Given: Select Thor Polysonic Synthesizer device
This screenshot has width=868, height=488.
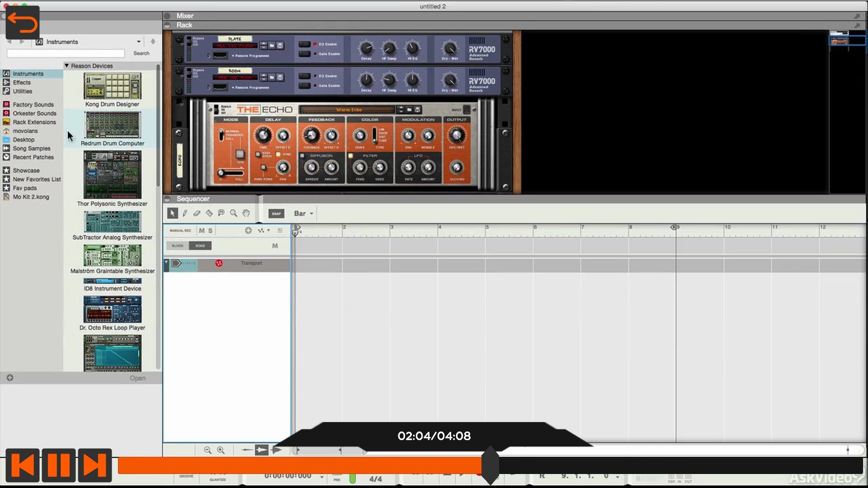Looking at the screenshot, I should pyautogui.click(x=113, y=179).
